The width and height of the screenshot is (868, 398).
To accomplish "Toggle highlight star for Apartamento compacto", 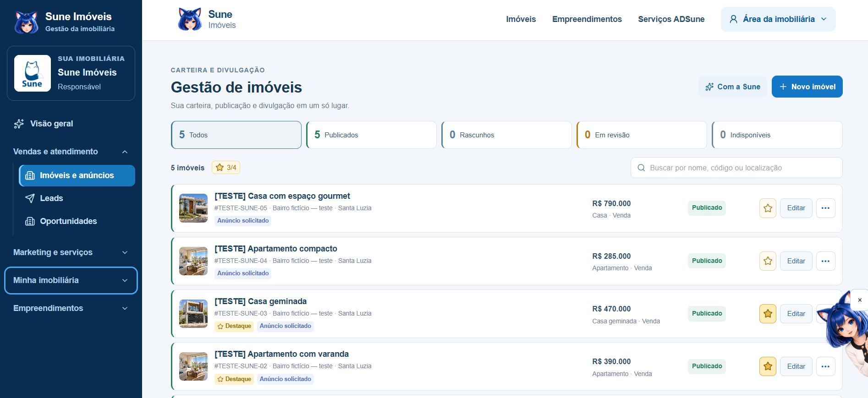I will pos(768,261).
